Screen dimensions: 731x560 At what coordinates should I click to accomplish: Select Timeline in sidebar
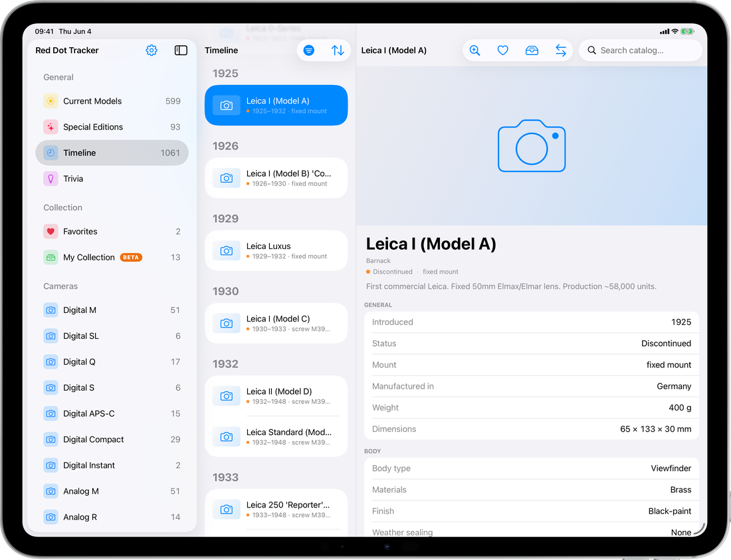(112, 153)
